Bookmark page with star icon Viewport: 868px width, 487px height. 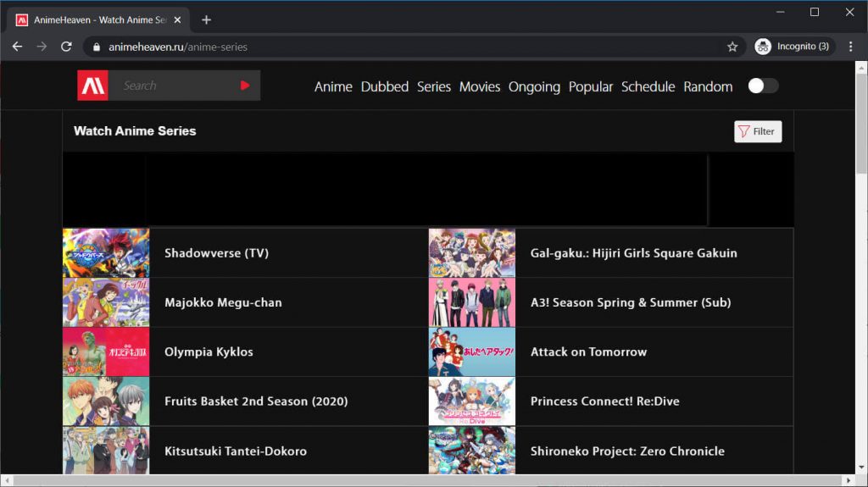coord(732,47)
